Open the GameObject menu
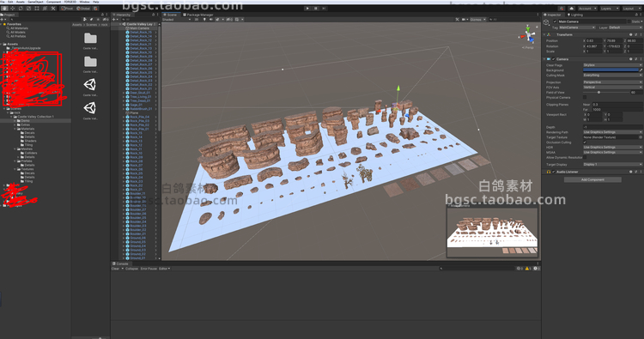644x339 pixels. 35,2
